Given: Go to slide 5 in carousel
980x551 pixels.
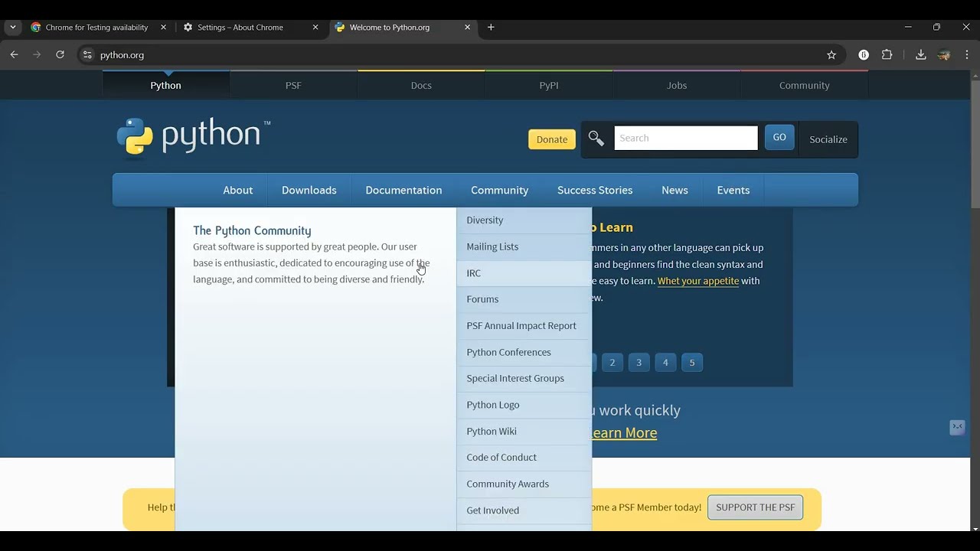Looking at the screenshot, I should pyautogui.click(x=692, y=363).
